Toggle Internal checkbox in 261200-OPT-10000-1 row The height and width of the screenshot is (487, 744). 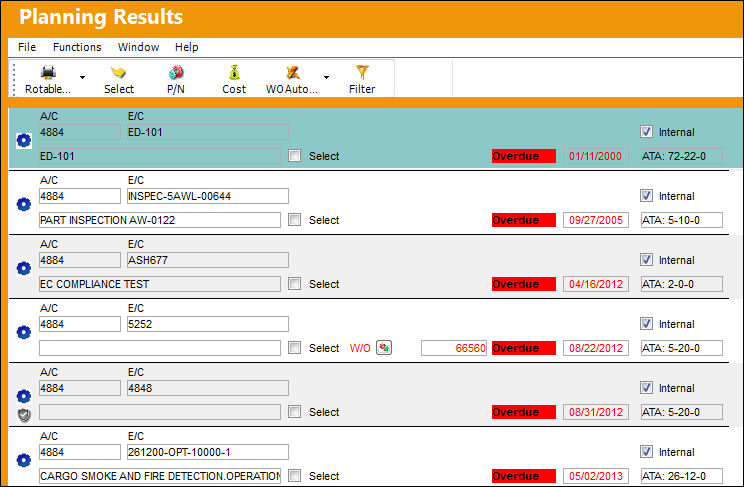[646, 451]
